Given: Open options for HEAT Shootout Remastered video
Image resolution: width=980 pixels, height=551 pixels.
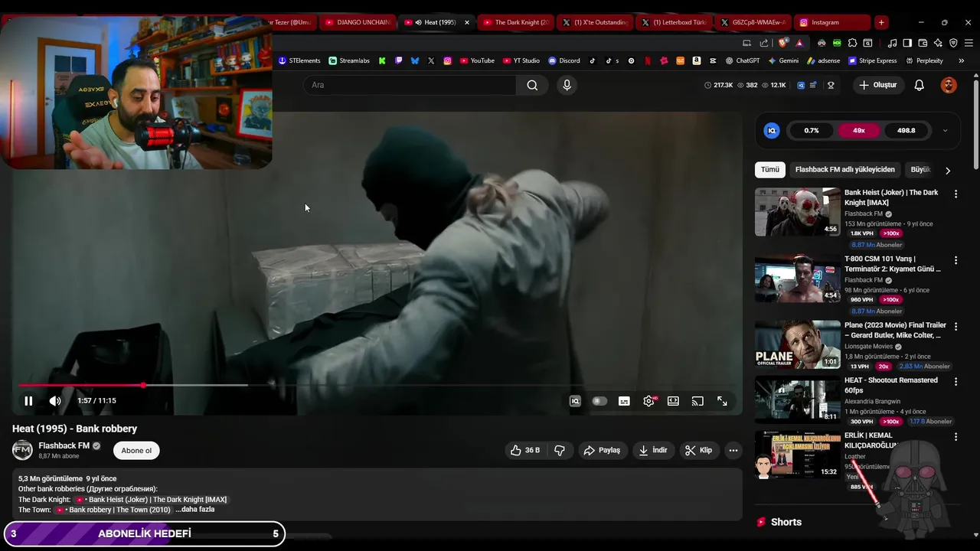Looking at the screenshot, I should 955,382.
